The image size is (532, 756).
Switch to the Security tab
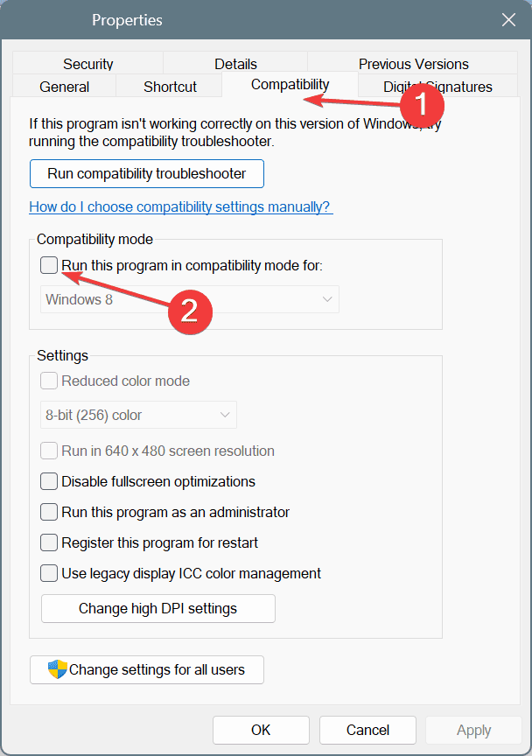87,64
